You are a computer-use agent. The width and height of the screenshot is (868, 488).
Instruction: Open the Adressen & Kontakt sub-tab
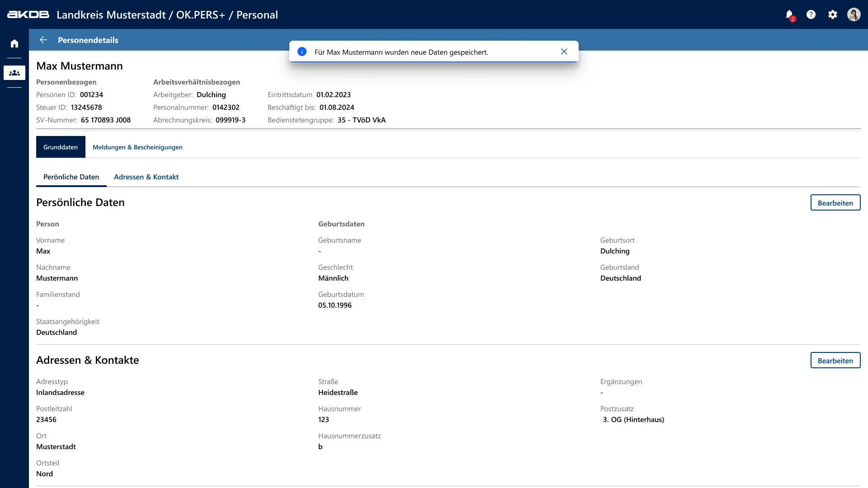coord(146,177)
